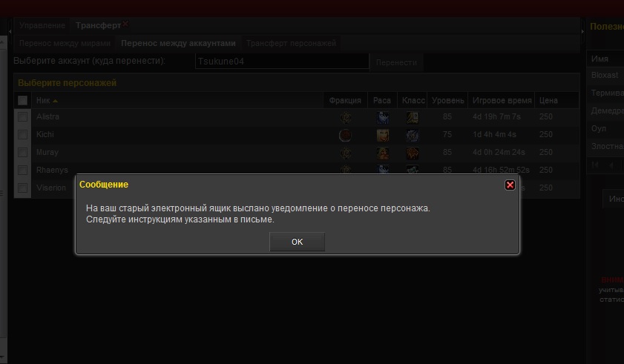Close the Трансферт tab with its X
The width and height of the screenshot is (624, 364).
pos(125,24)
